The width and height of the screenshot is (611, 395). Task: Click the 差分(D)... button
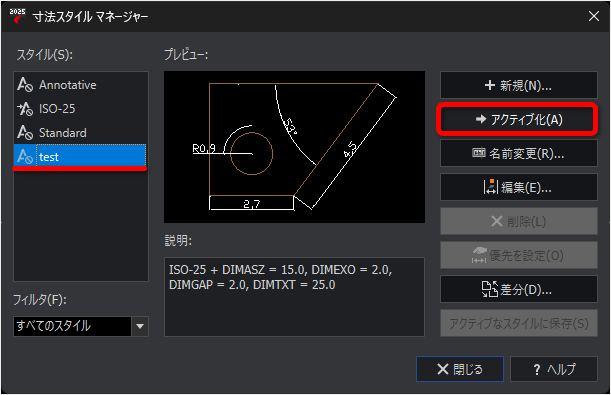tap(519, 289)
